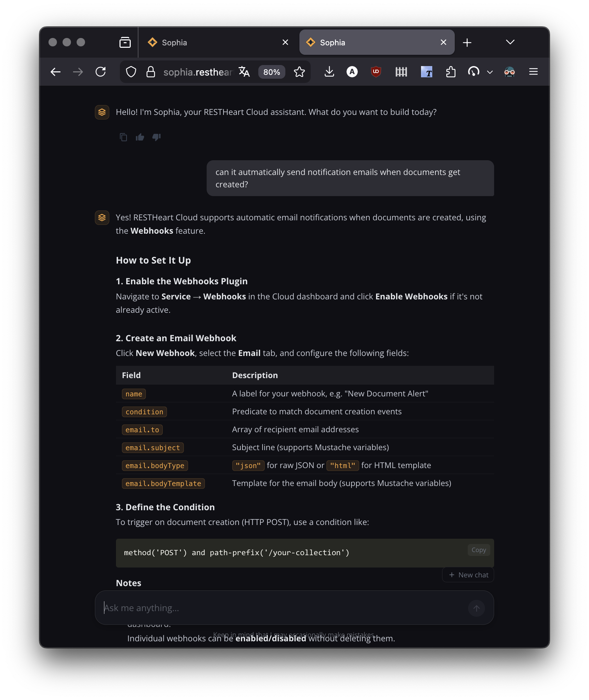Copy Sophia's greeting message
The width and height of the screenshot is (589, 700).
123,137
